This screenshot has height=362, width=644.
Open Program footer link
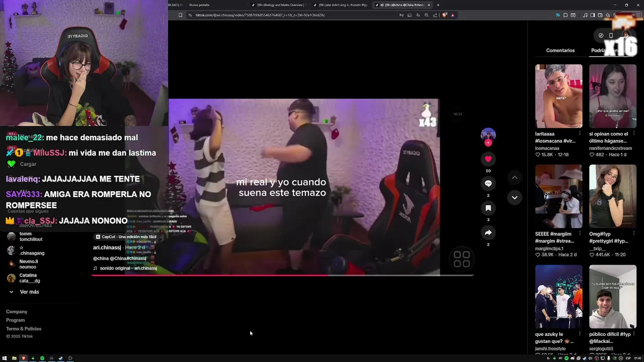15,320
